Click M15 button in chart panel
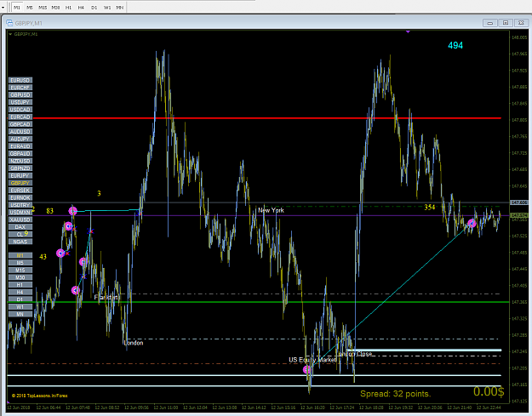The height and width of the screenshot is (416, 532). pos(20,271)
